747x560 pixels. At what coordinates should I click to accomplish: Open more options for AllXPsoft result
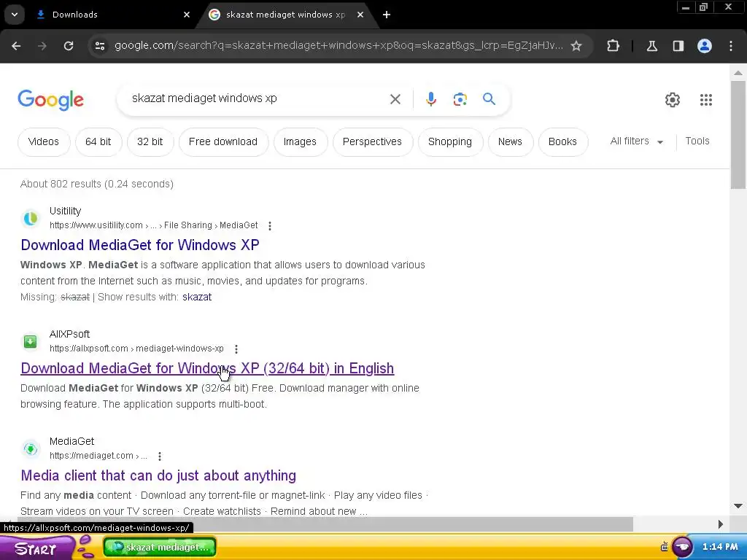(x=236, y=349)
